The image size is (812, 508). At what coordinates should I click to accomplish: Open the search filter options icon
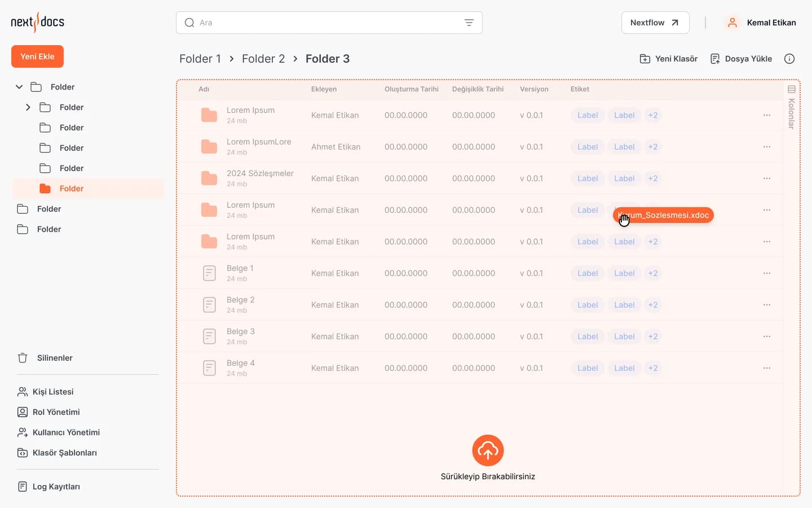tap(469, 23)
